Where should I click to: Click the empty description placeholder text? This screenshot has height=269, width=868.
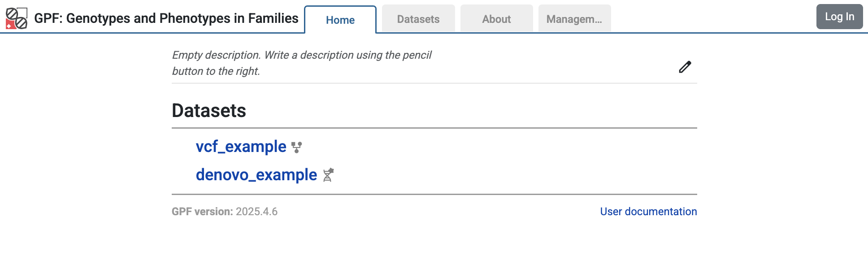coord(301,63)
